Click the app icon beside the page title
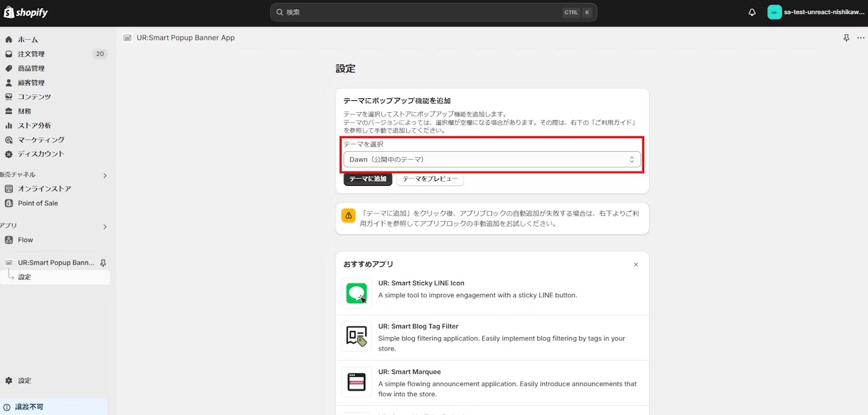Image resolution: width=868 pixels, height=415 pixels. tap(127, 38)
